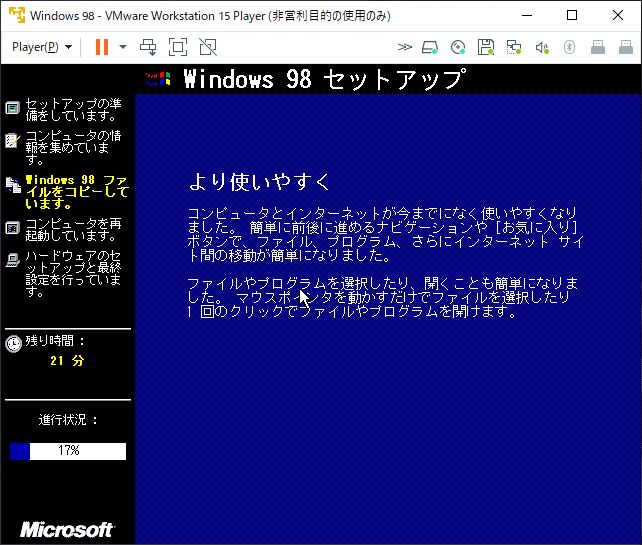Click the copying files step icon

click(x=14, y=185)
